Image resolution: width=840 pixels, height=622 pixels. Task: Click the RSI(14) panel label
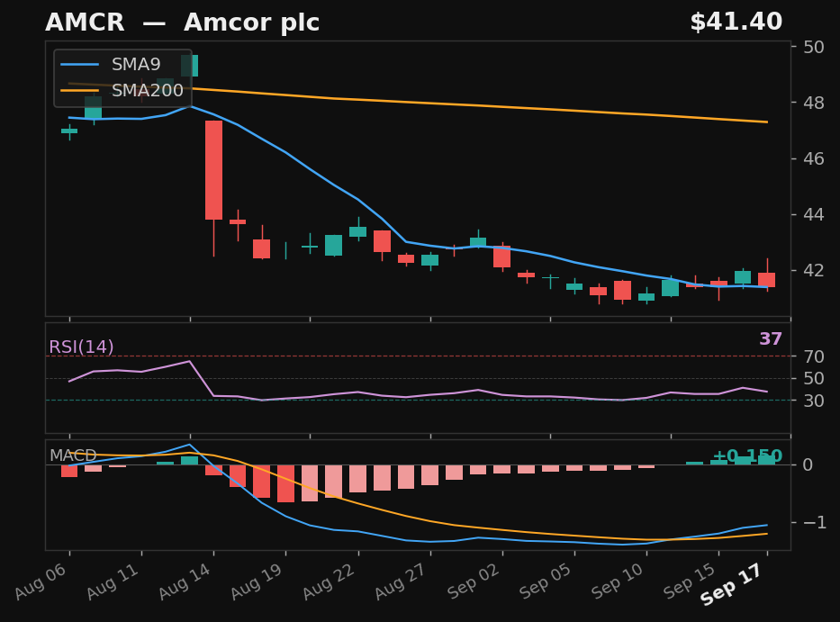click(x=81, y=347)
